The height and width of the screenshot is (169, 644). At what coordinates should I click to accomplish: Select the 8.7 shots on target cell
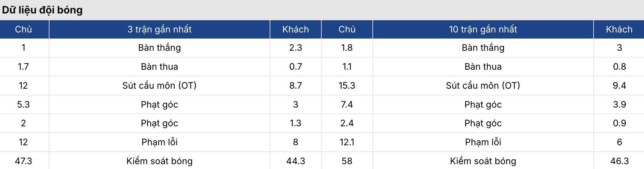pyautogui.click(x=295, y=85)
